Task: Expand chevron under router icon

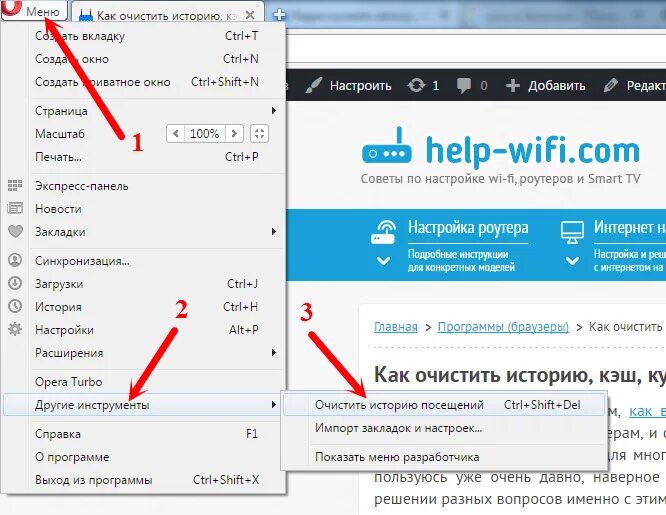Action: (x=384, y=260)
